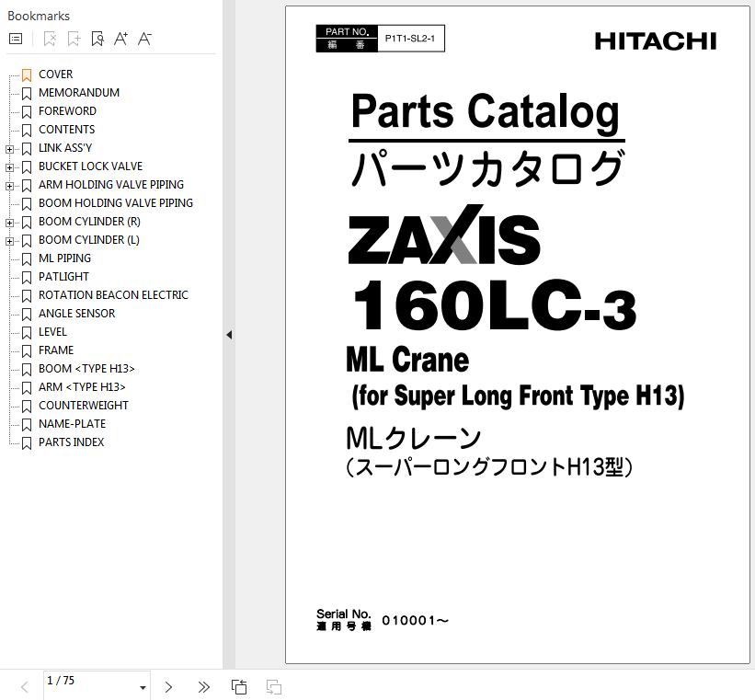755x700 pixels.
Task: Click the bookmark icon beside LEVEL
Action: [27, 332]
